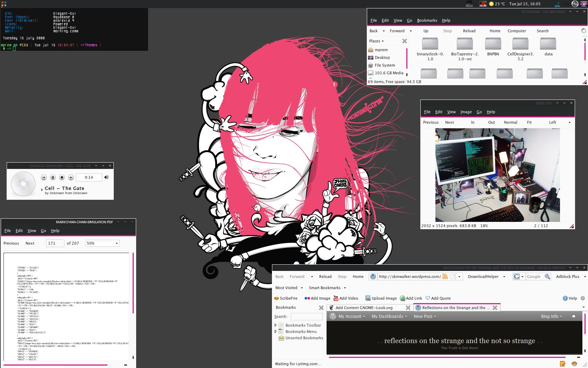The height and width of the screenshot is (368, 588).
Task: Click Upload Image in ScribeFire toolbar
Action: [381, 298]
